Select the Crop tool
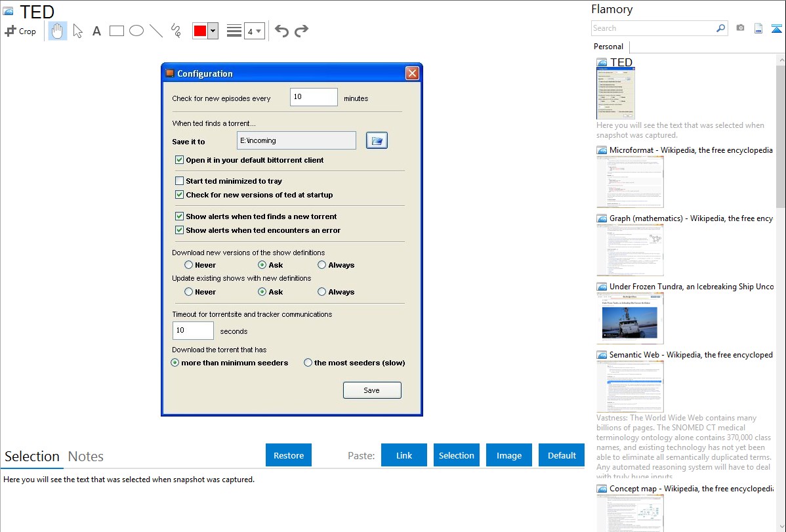This screenshot has height=532, width=786. coord(20,31)
